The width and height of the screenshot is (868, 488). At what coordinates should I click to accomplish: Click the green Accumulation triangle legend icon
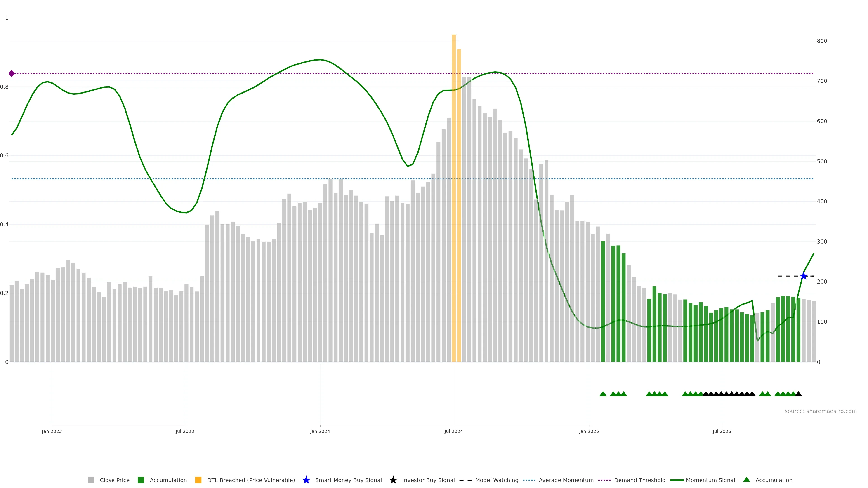point(746,480)
